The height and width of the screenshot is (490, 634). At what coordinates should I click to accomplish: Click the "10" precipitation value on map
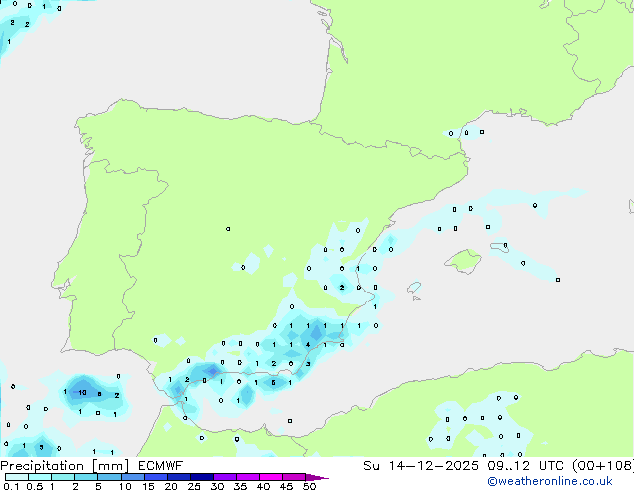pyautogui.click(x=82, y=393)
